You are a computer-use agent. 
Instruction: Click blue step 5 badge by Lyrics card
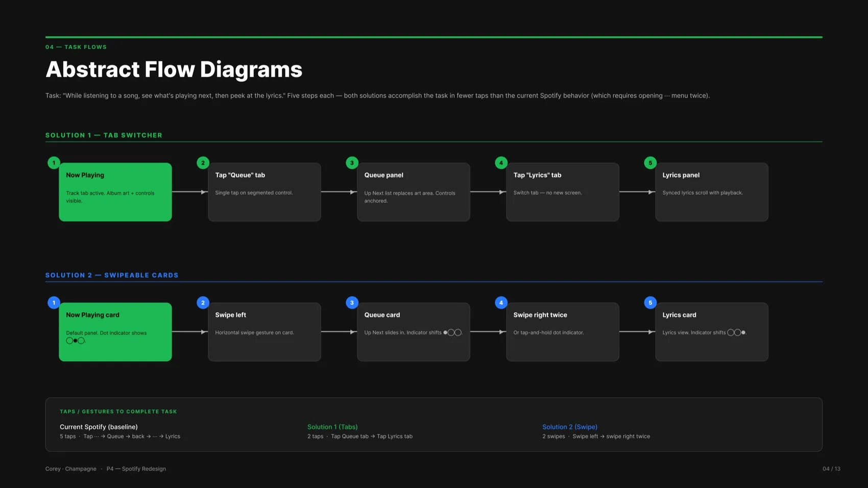coord(650,303)
